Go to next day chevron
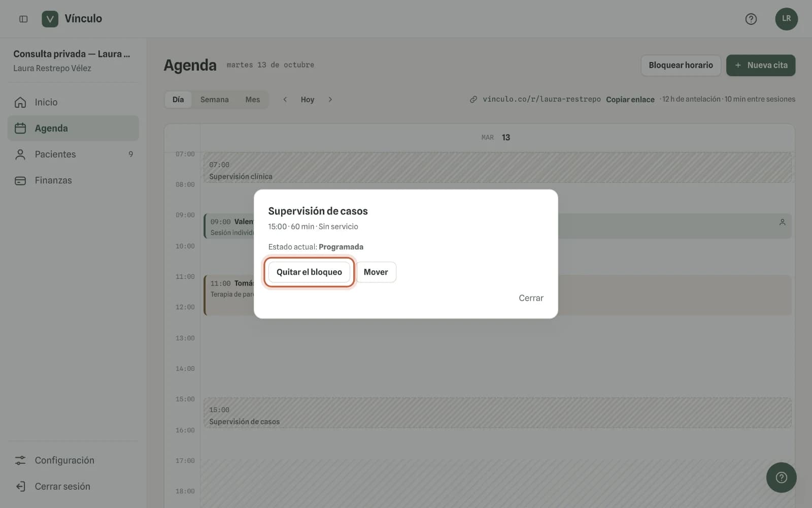The width and height of the screenshot is (812, 508). pyautogui.click(x=330, y=100)
